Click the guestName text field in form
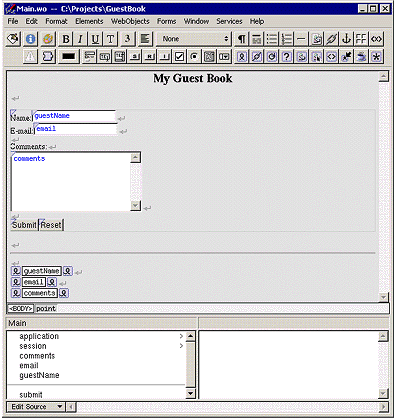The height and width of the screenshot is (420, 397). click(74, 116)
